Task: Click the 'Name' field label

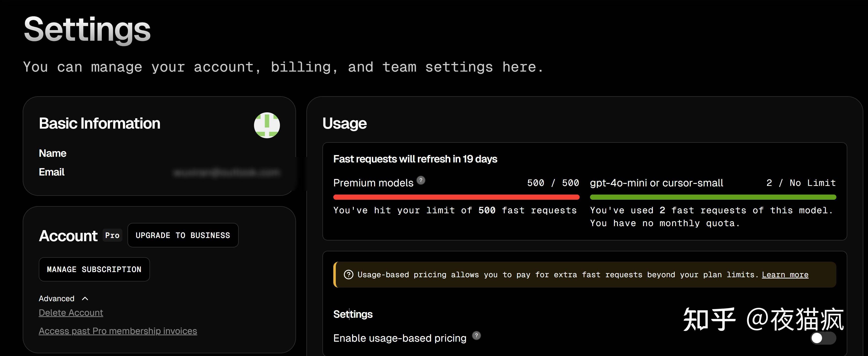Action: 53,153
